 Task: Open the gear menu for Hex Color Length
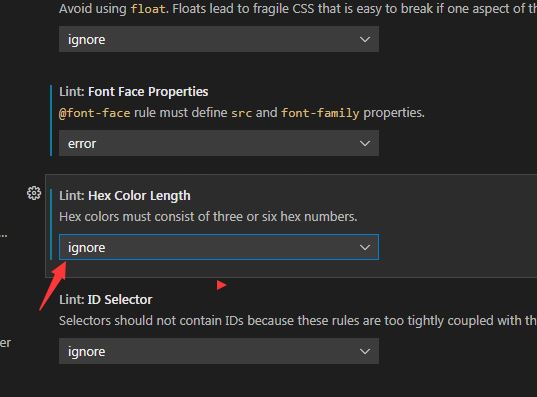(x=34, y=193)
